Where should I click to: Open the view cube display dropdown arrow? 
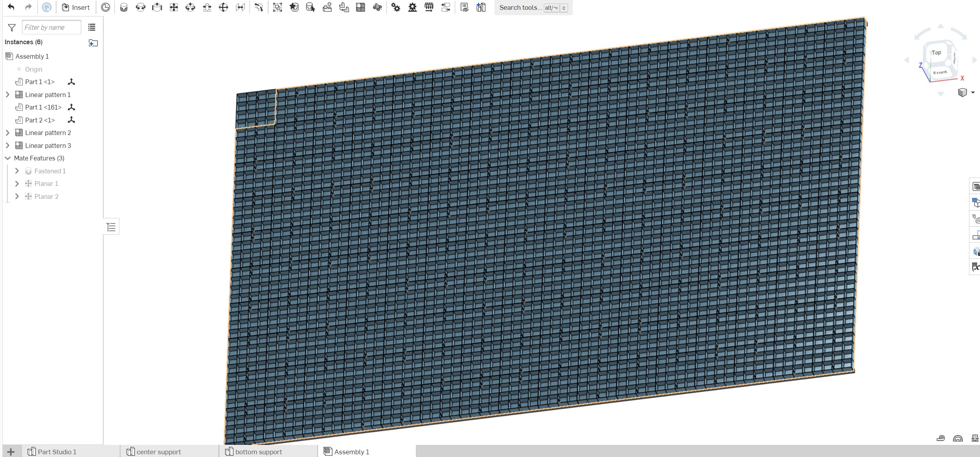pos(973,92)
